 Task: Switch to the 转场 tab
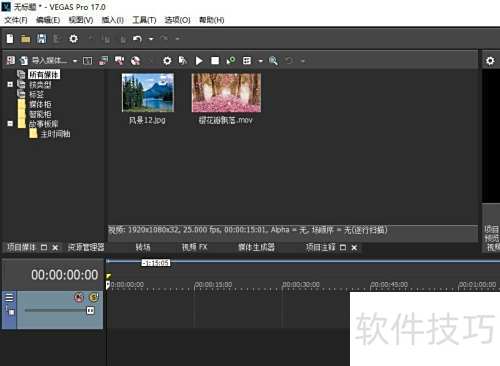pyautogui.click(x=143, y=247)
